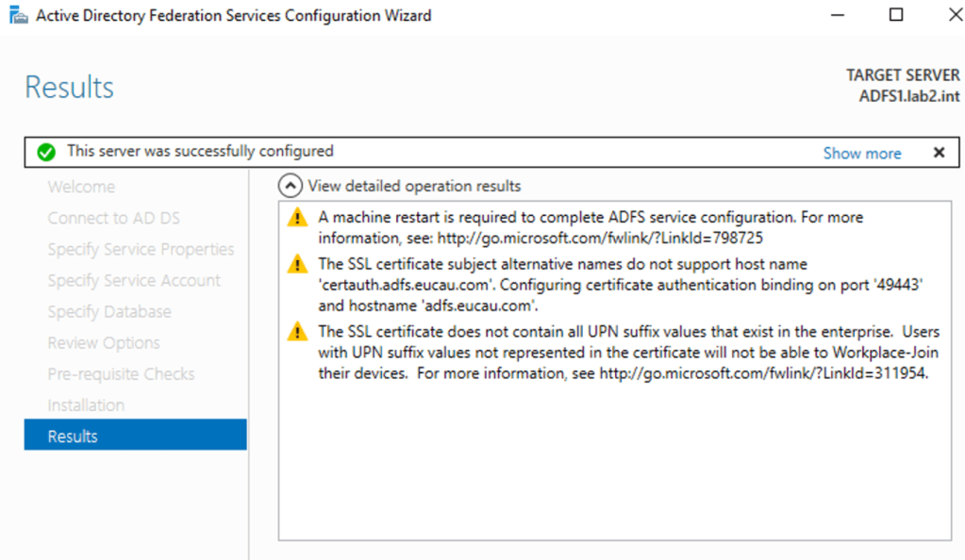Click warning icon beside machine restart message
The width and height of the screenshot is (965, 560).
pyautogui.click(x=298, y=218)
